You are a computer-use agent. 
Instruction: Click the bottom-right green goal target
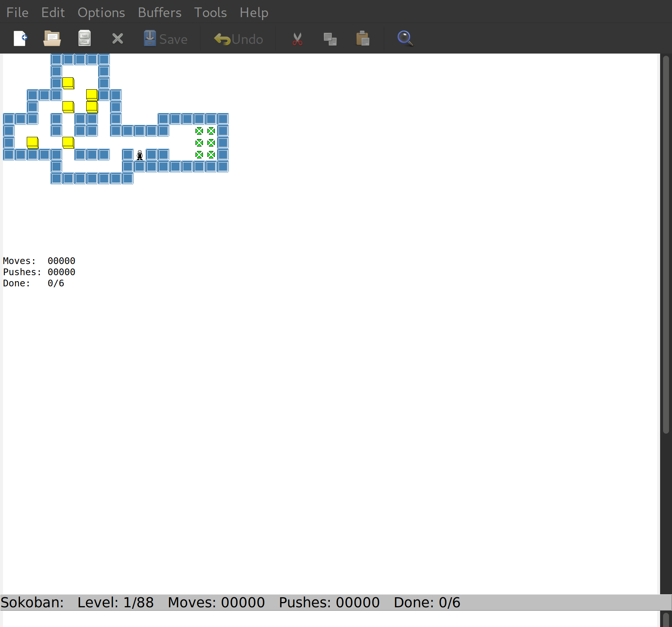[x=211, y=155]
